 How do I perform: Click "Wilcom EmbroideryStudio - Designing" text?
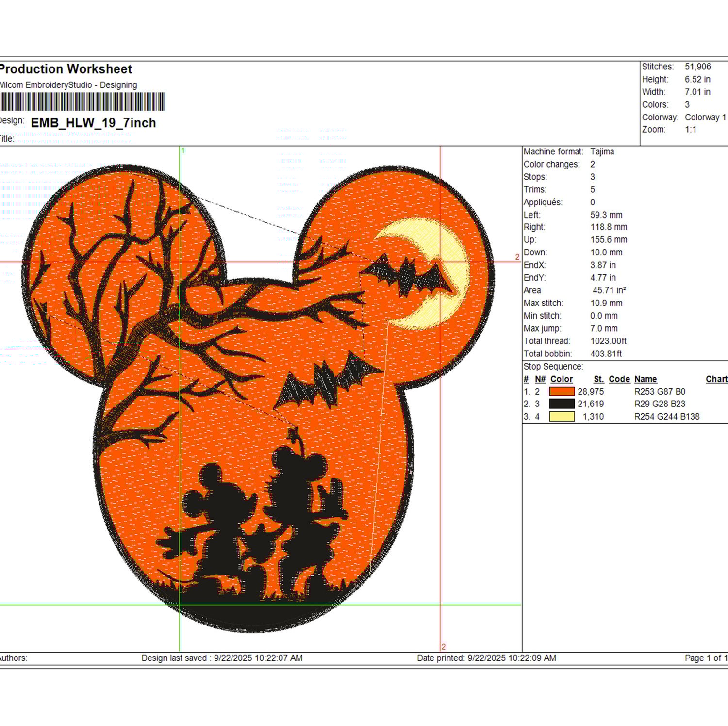click(68, 85)
